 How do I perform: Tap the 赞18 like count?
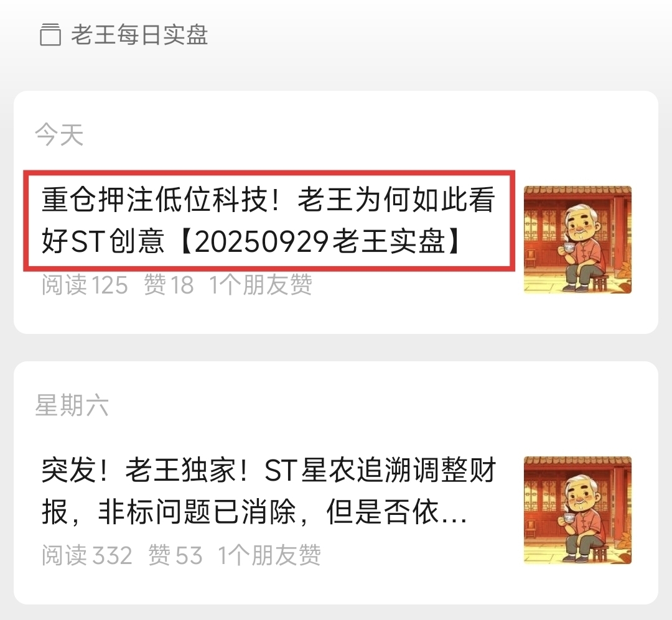169,285
